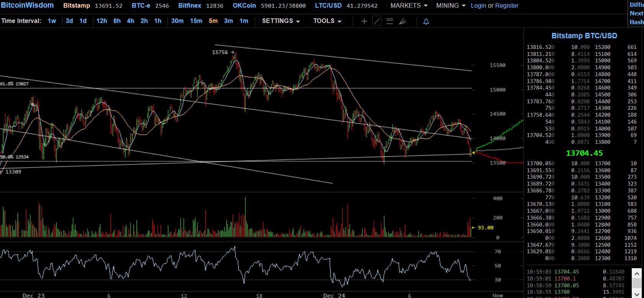Open the Bitstamp market link

click(x=77, y=6)
